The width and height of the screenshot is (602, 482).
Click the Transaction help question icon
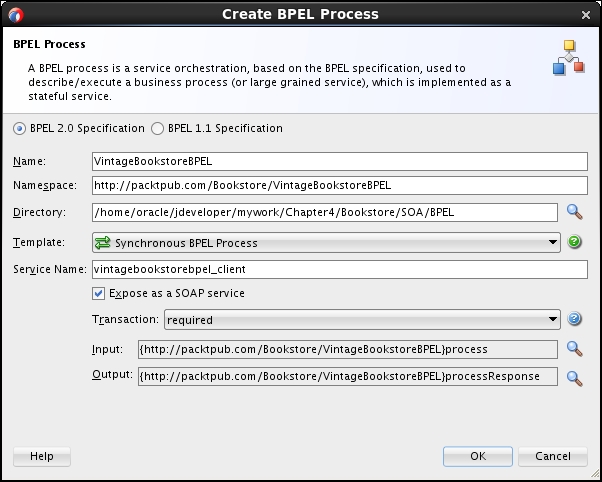574,320
